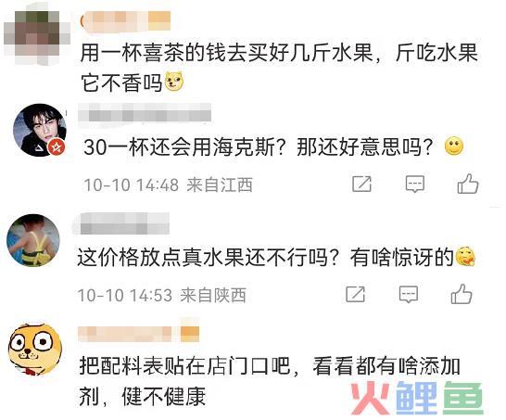
Task: Open the child swimsuit avatar profile
Action: tap(33, 240)
